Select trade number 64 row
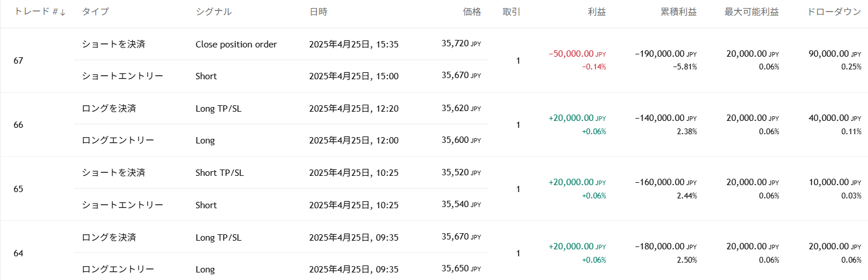 [18, 253]
